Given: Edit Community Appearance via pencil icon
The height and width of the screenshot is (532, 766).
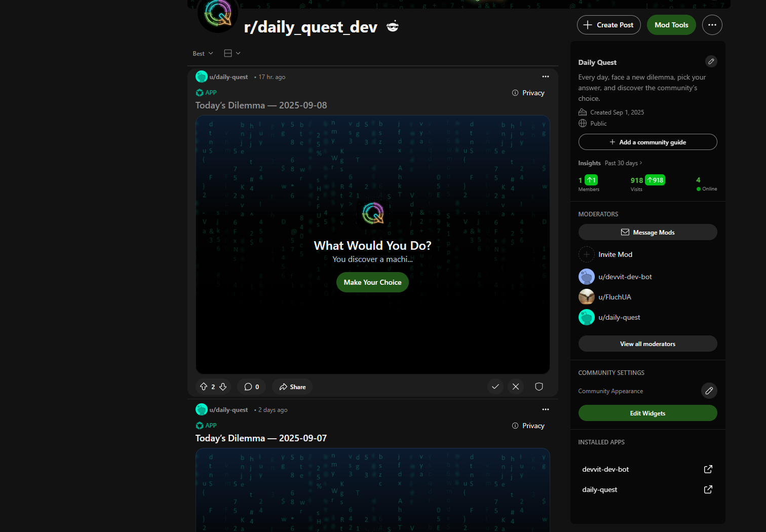Looking at the screenshot, I should [709, 391].
